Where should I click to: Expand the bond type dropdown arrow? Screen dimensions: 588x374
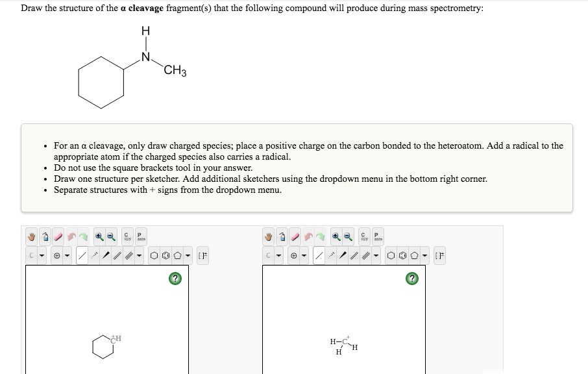pos(139,255)
